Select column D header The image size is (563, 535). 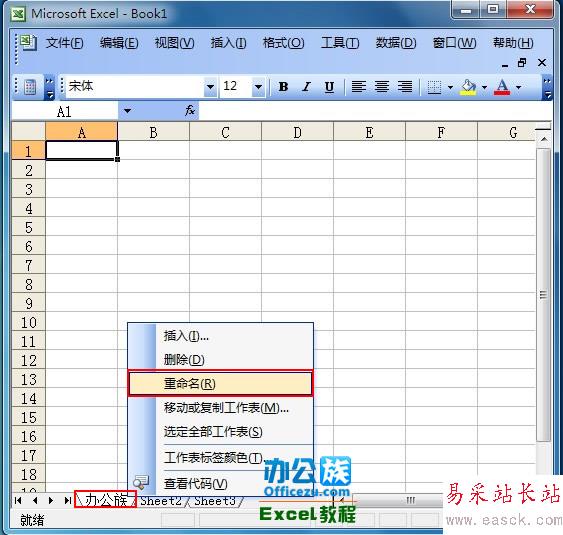298,132
